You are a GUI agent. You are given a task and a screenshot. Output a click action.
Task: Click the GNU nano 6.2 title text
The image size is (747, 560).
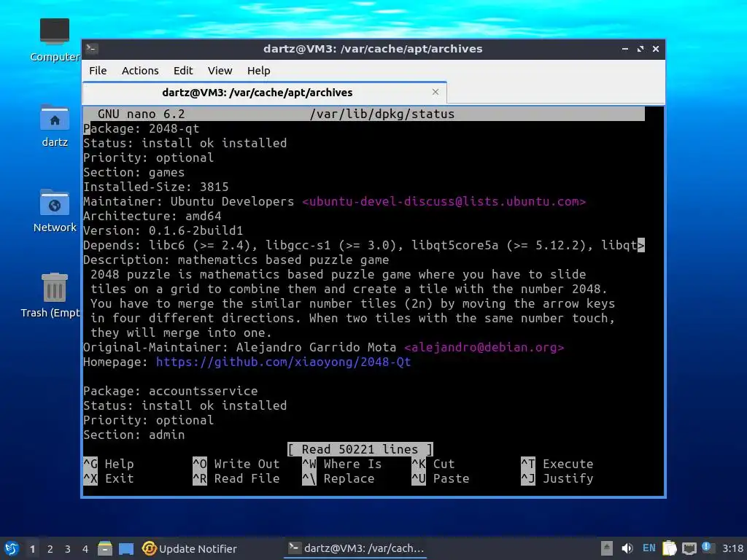[x=142, y=114]
